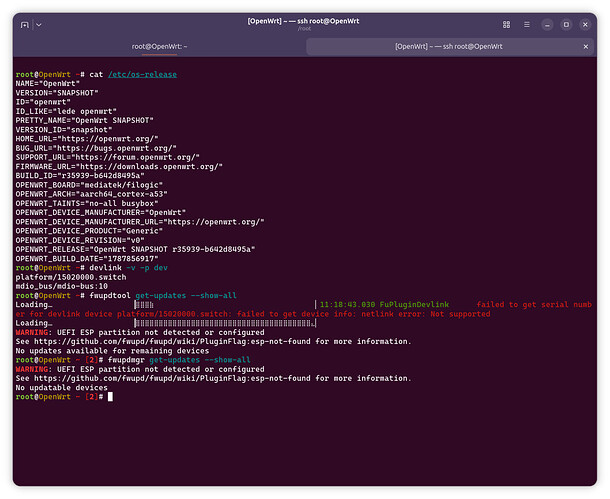Minimize the terminal window
610x499 pixels.
click(547, 25)
